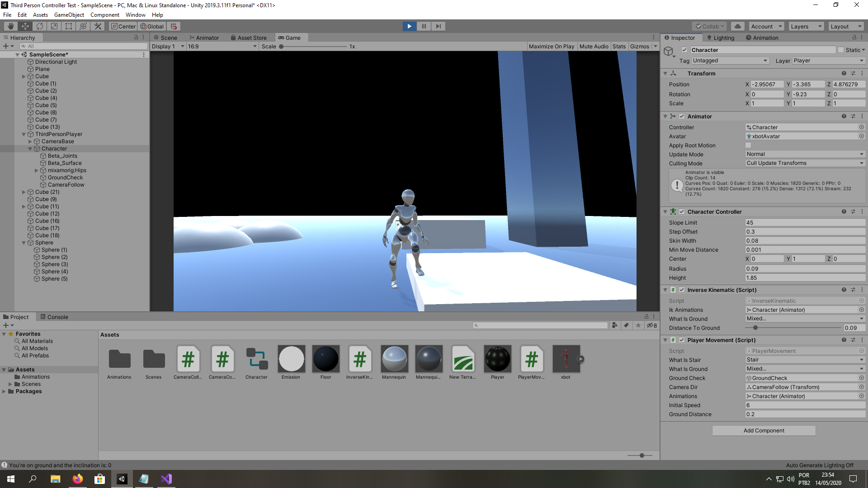
Task: Open Character Controller options menu
Action: point(862,211)
